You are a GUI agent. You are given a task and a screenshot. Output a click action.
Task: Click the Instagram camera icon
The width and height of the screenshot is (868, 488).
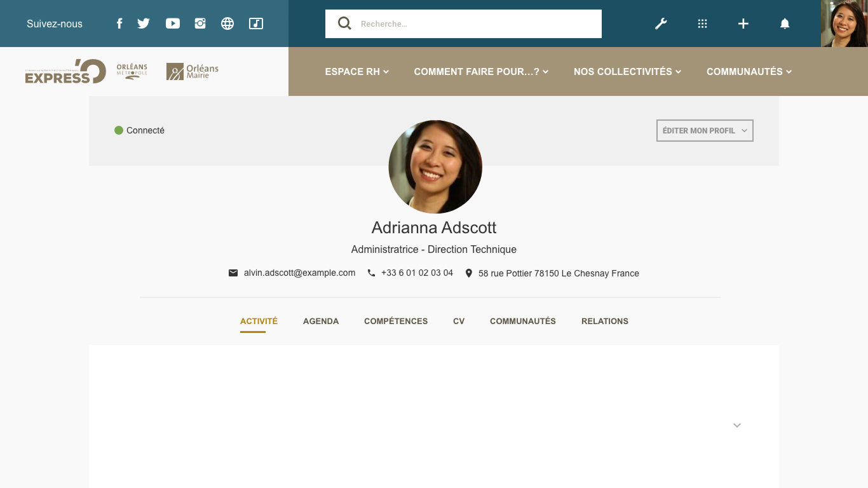point(200,24)
